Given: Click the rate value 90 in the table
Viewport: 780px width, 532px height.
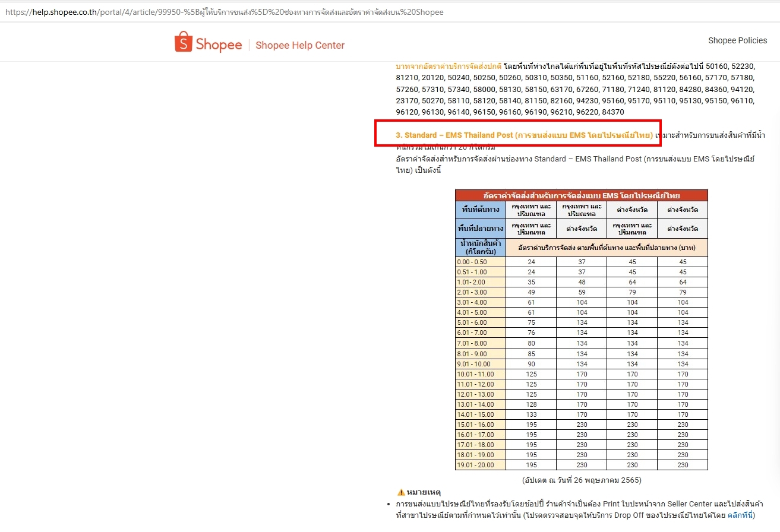Looking at the screenshot, I should [531, 364].
